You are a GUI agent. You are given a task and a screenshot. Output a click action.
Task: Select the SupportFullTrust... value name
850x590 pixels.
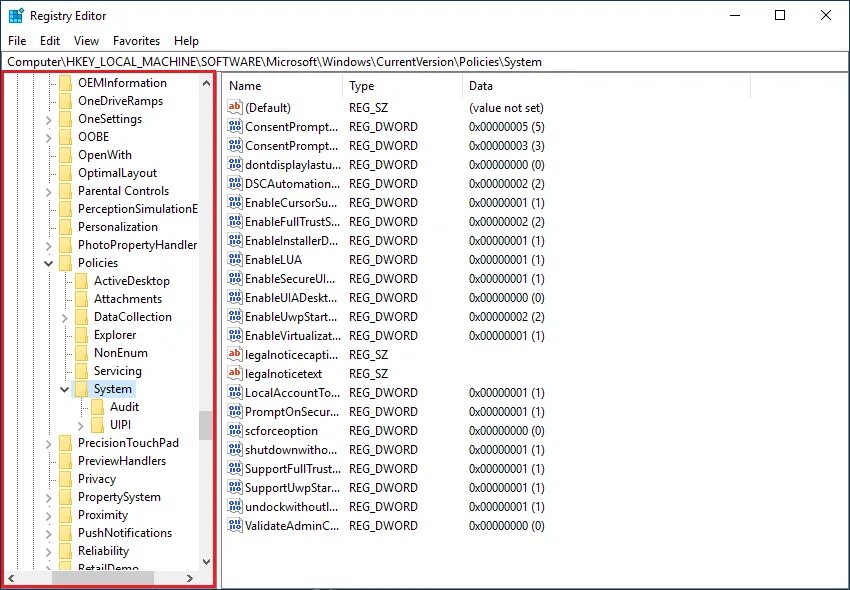click(293, 469)
